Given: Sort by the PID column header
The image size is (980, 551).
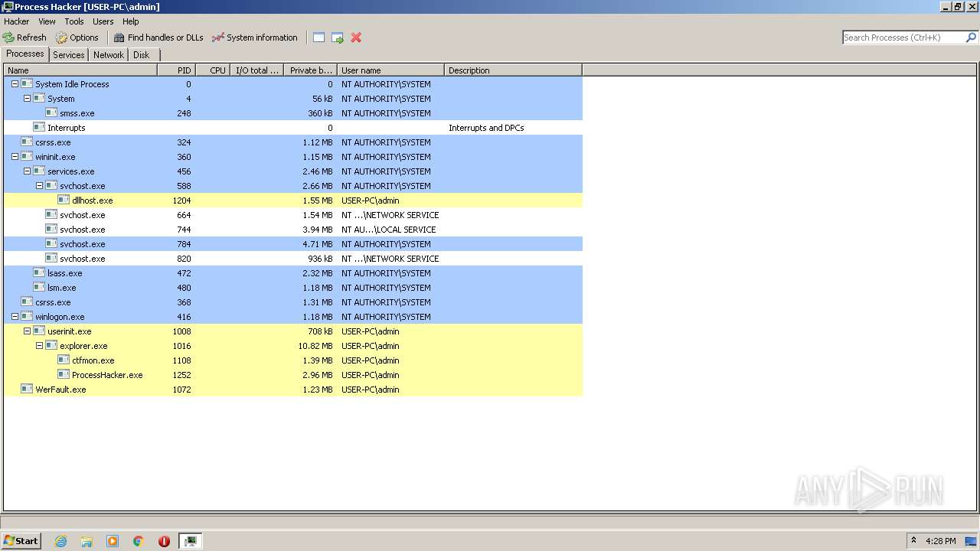Looking at the screenshot, I should click(176, 70).
